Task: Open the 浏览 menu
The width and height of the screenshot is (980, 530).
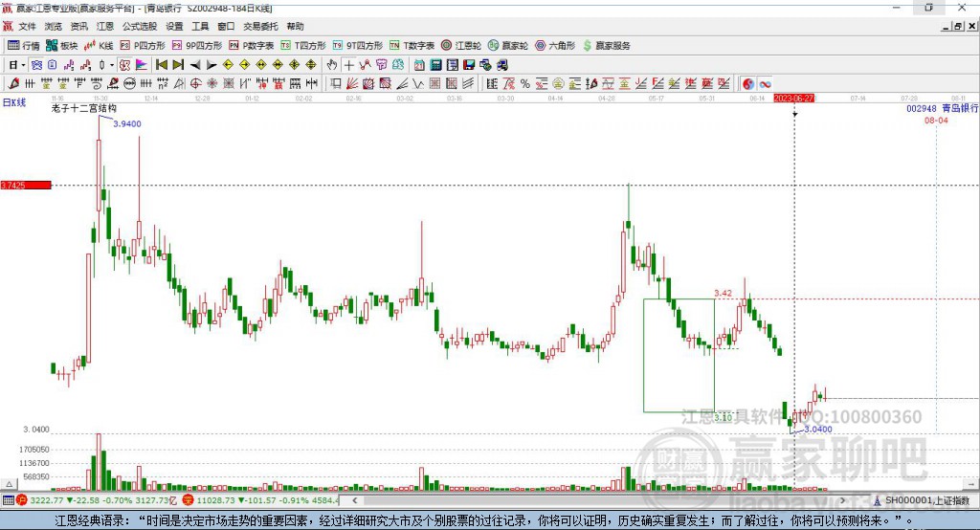Action: coord(54,26)
